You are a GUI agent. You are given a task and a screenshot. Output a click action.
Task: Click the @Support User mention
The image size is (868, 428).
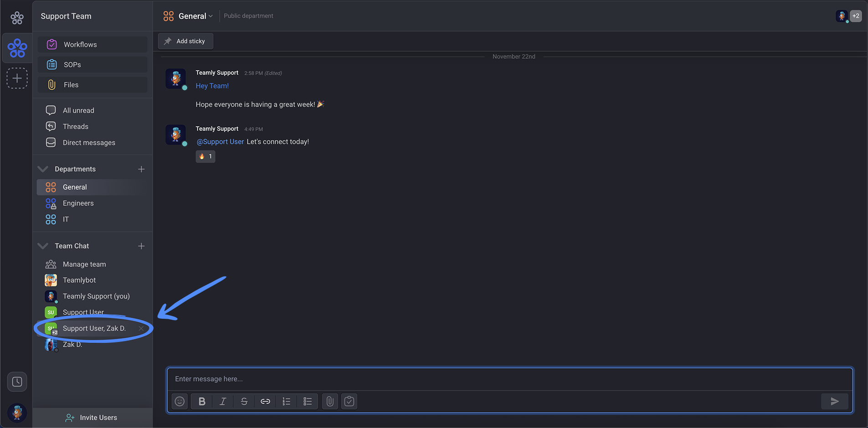(220, 142)
